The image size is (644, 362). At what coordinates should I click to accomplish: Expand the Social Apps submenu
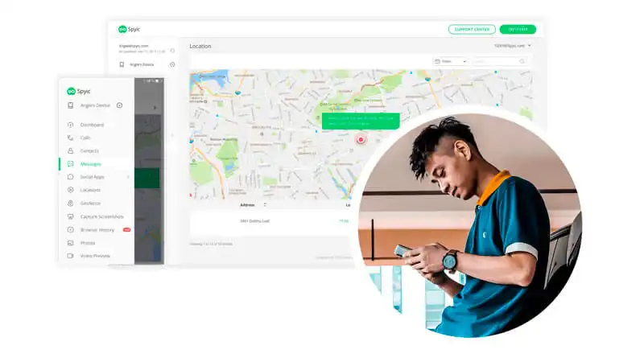[x=128, y=177]
